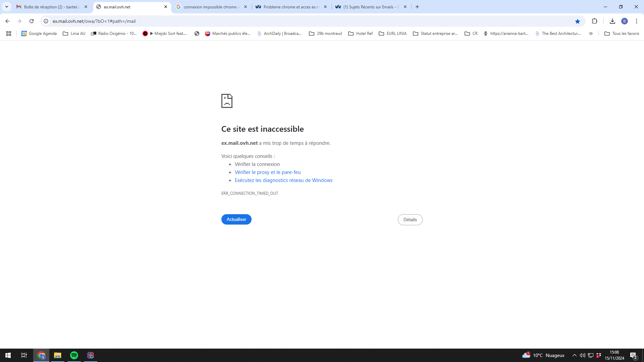Open Exécutez les diagnostics réseau link

(x=283, y=180)
